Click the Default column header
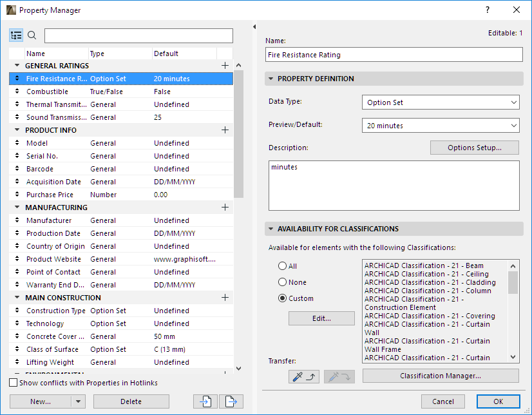Image resolution: width=532 pixels, height=415 pixels. pyautogui.click(x=184, y=53)
